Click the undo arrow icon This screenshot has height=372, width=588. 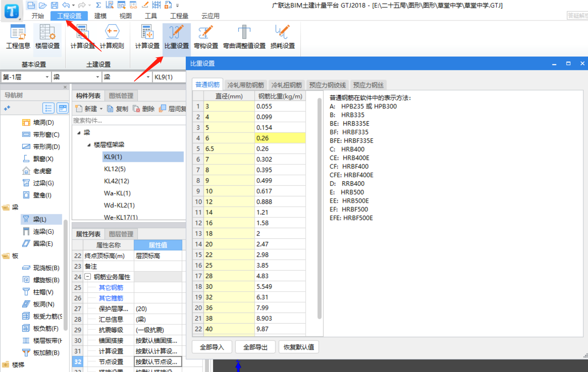tap(66, 5)
